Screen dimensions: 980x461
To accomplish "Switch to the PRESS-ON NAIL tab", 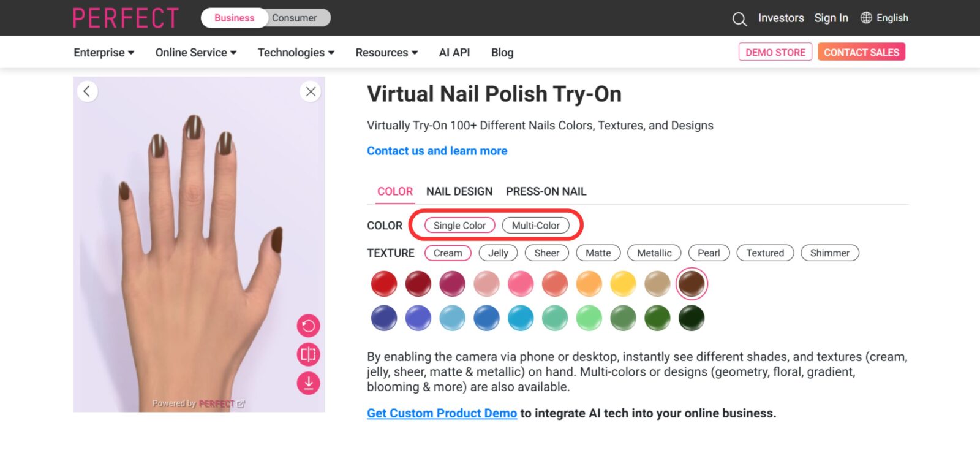I will tap(546, 191).
